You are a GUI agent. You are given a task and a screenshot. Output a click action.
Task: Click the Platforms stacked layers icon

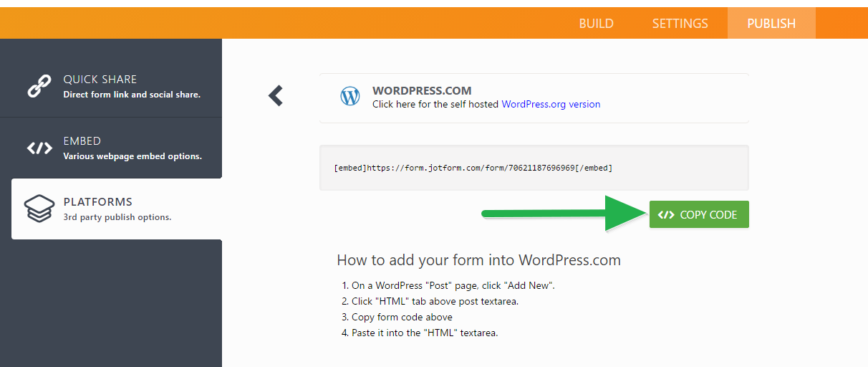click(x=39, y=209)
